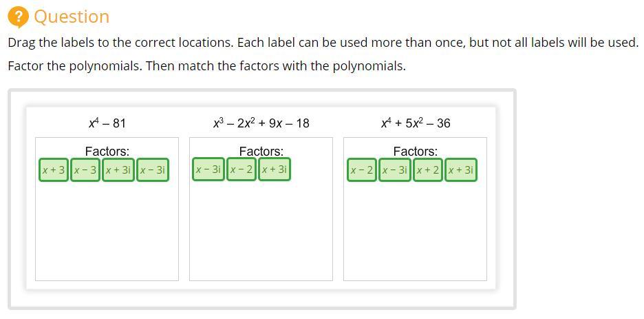Select x + 3 label under x⁴ − 81
The width and height of the screenshot is (644, 319).
coord(54,169)
